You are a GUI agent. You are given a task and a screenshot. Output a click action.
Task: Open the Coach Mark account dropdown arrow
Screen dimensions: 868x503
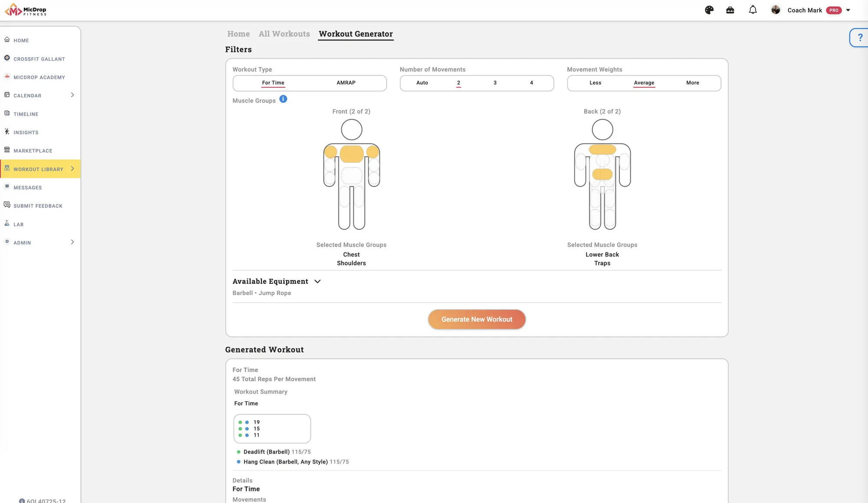[x=848, y=10]
